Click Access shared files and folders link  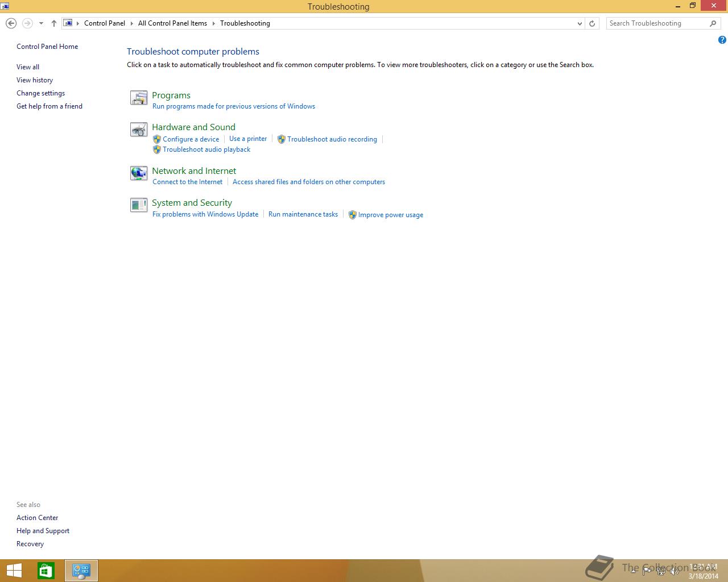point(309,182)
